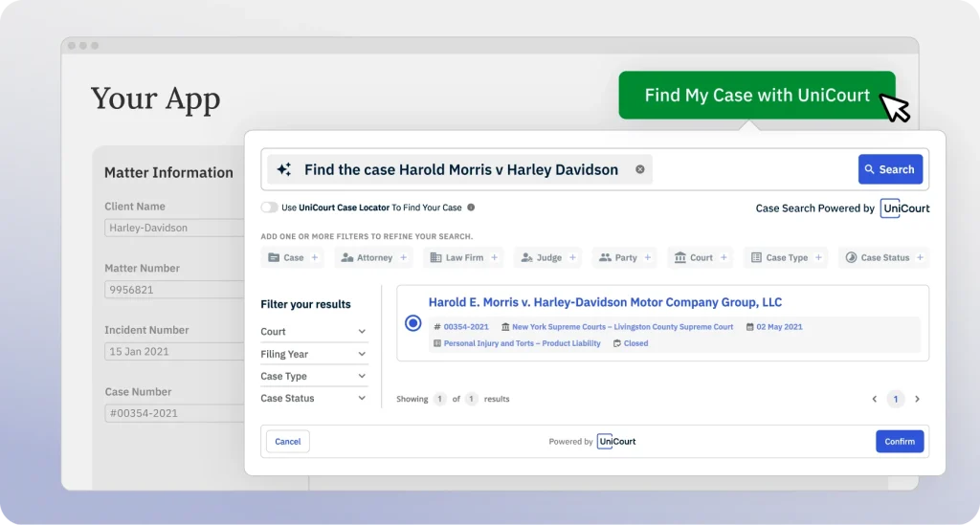This screenshot has height=525, width=980.
Task: Select page 1 in pagination
Action: tap(896, 399)
